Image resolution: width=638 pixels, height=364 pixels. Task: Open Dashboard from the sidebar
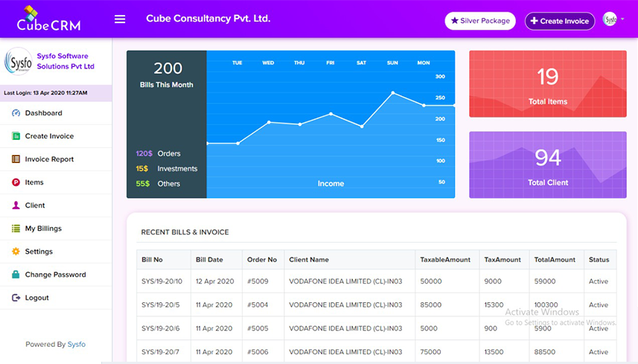click(56, 113)
